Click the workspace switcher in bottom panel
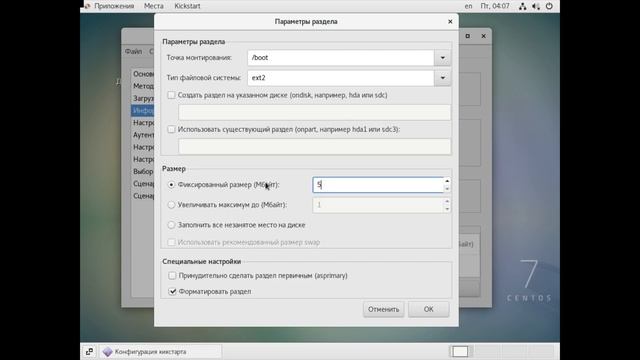 coord(502,351)
